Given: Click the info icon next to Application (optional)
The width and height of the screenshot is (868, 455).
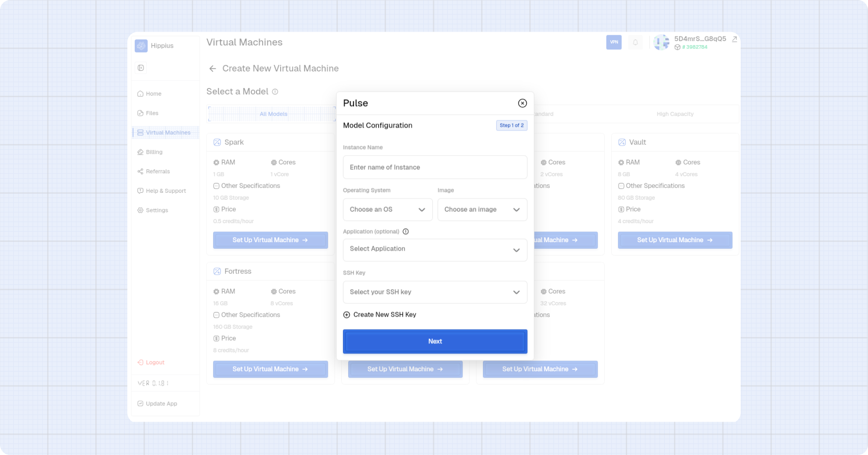Looking at the screenshot, I should (405, 231).
